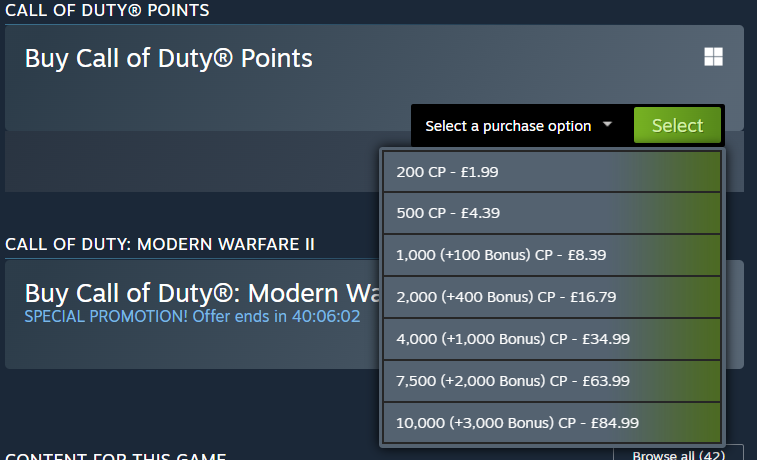Choose the 200 CP - £1.99 option
757x460 pixels.
coord(552,172)
